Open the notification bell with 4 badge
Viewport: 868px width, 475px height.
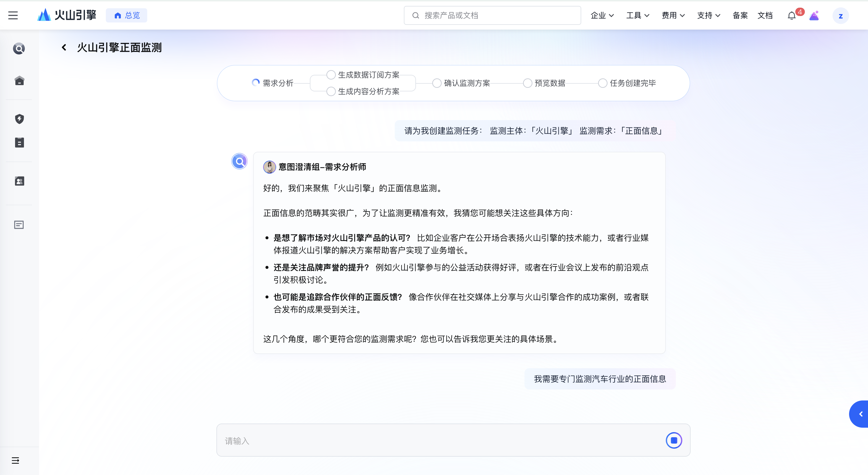click(792, 15)
